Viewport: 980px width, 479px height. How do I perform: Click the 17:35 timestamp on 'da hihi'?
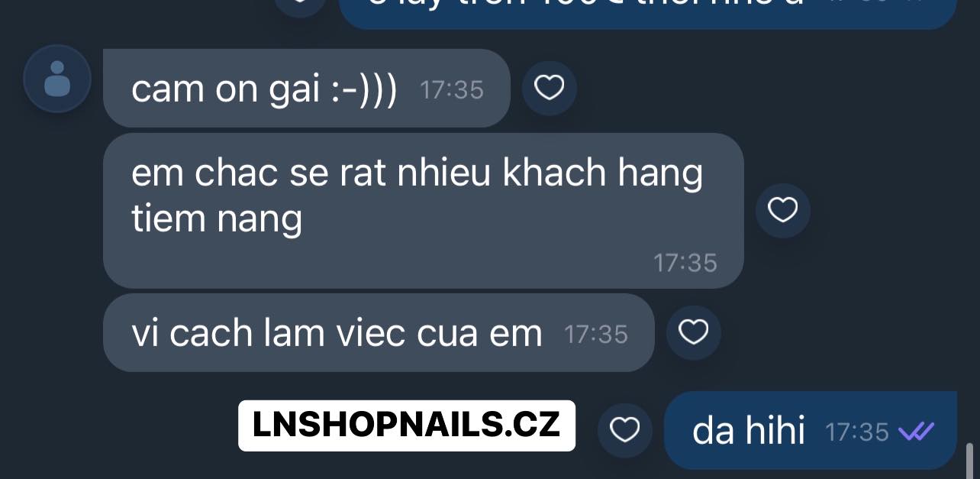pos(857,432)
